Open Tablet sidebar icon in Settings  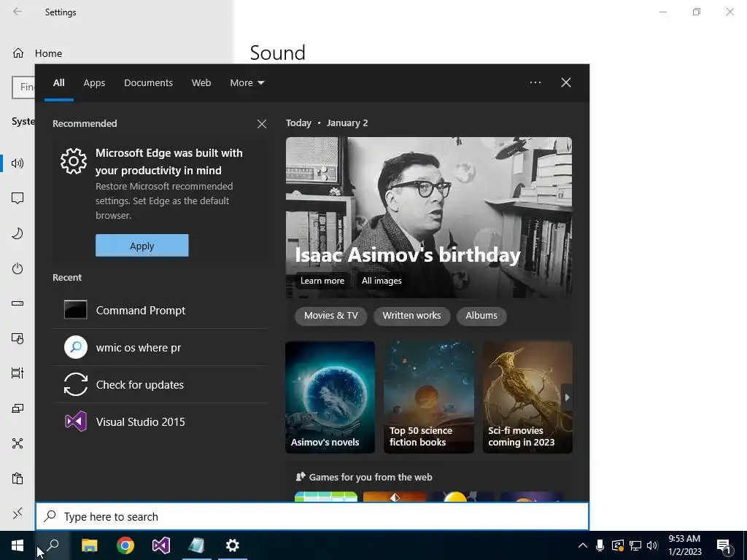tap(18, 338)
